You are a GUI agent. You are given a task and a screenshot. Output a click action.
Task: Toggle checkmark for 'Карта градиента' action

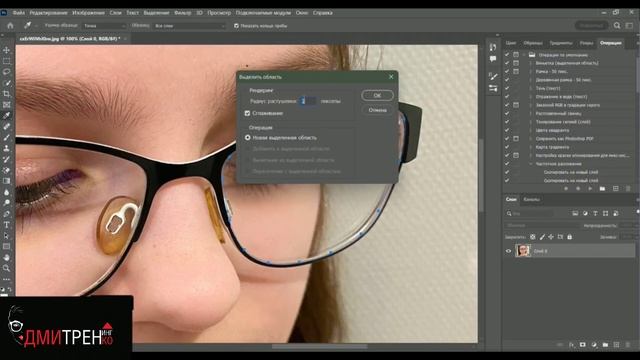507,147
